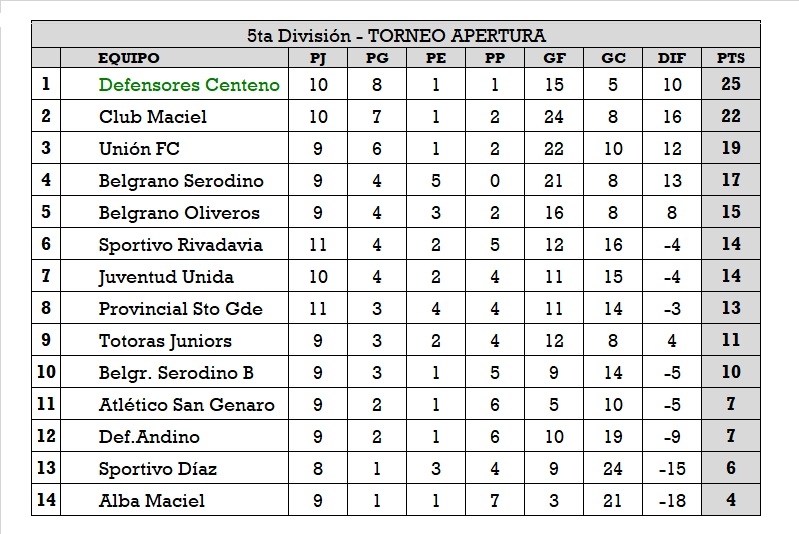Click the PTS column header
799x534 pixels.
731,58
